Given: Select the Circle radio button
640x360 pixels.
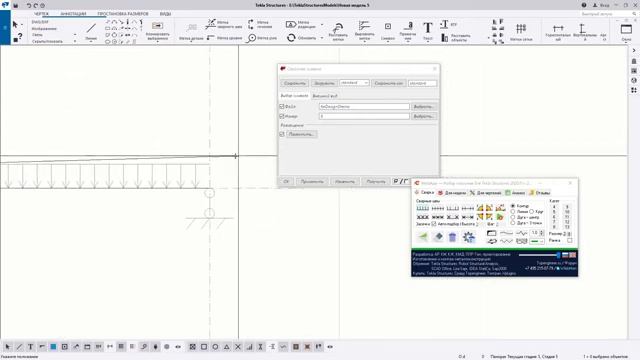Looking at the screenshot, I should pos(531,212).
